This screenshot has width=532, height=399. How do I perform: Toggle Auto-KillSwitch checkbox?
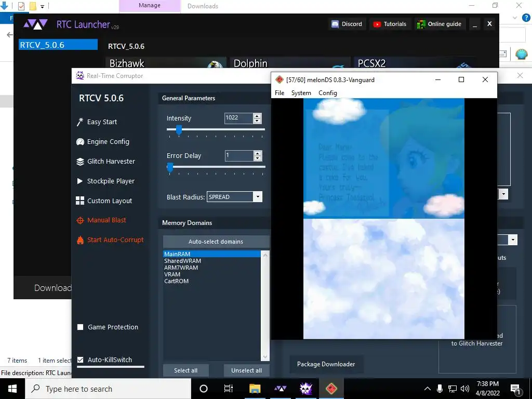81,360
